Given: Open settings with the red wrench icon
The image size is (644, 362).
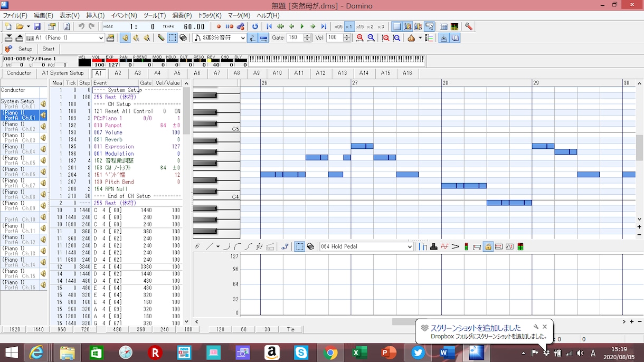Looking at the screenshot, I should (468, 26).
